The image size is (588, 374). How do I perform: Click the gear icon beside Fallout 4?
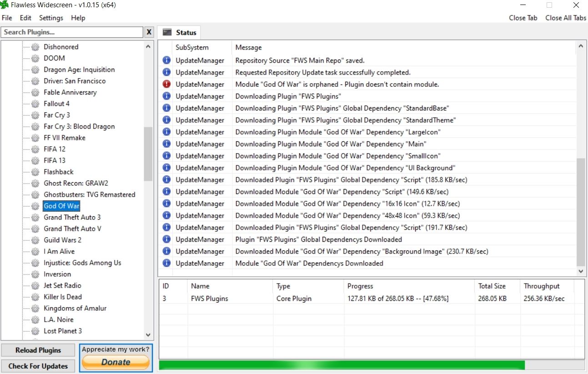35,104
